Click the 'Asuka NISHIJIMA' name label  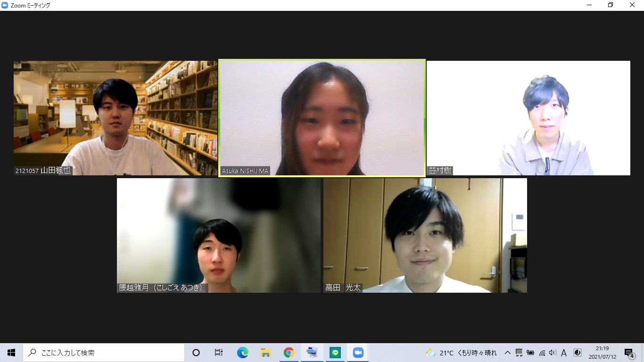click(245, 171)
